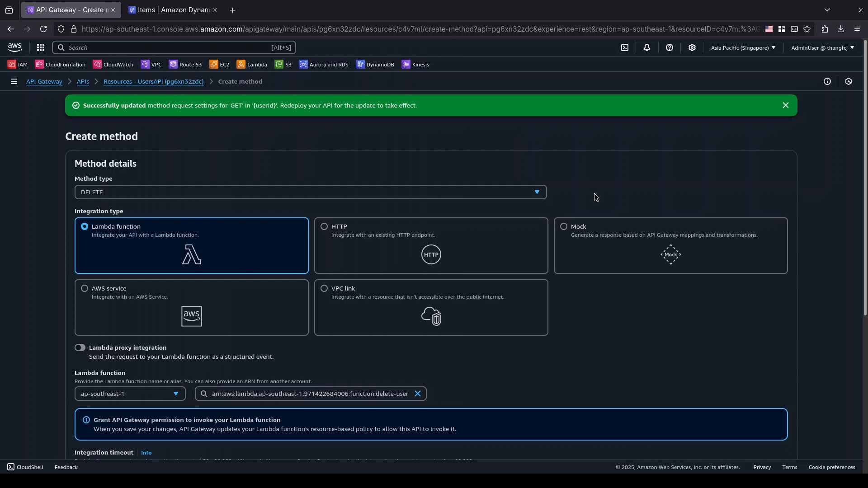Go to APIs breadcrumb
Viewport: 868px width, 488px height.
tap(83, 81)
